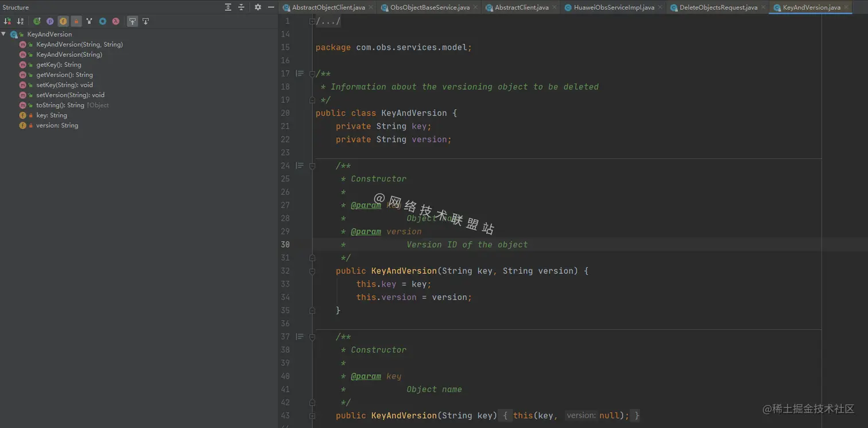Image resolution: width=868 pixels, height=428 pixels.
Task: Toggle Show Anonymous Classes blue circle filter
Action: 103,21
